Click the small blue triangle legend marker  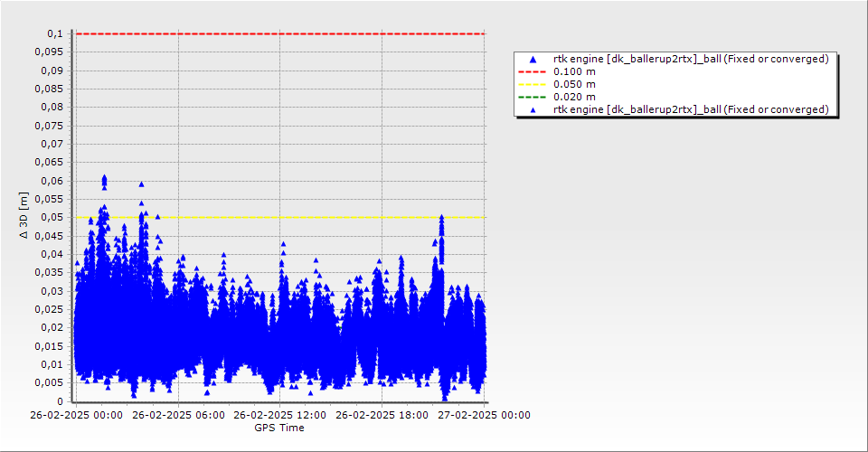pyautogui.click(x=533, y=110)
